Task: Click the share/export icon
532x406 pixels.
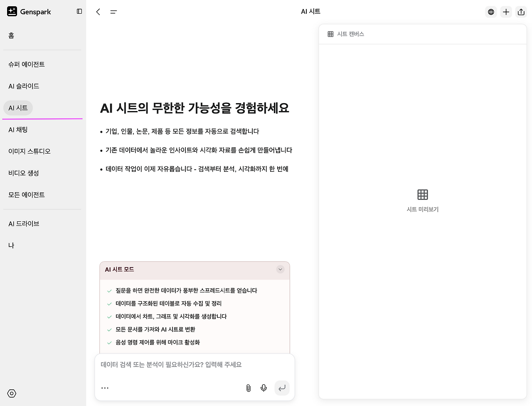Action: [521, 12]
